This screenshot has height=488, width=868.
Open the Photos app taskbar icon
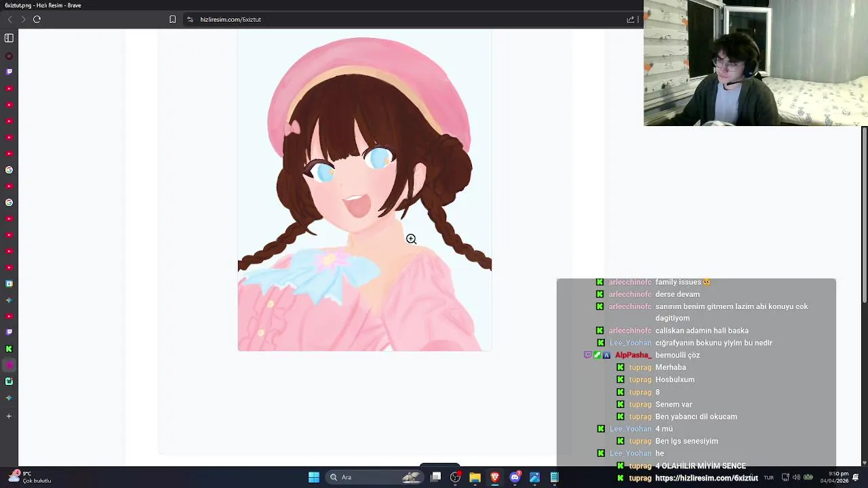pos(534,477)
